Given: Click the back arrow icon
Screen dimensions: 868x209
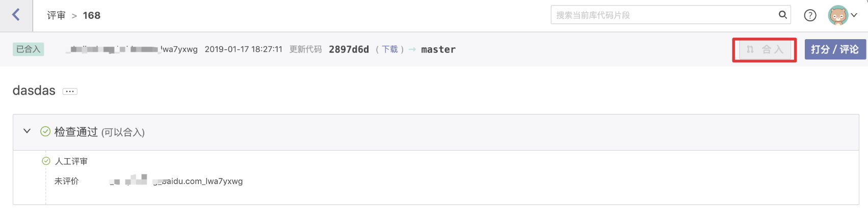Looking at the screenshot, I should coord(16,15).
